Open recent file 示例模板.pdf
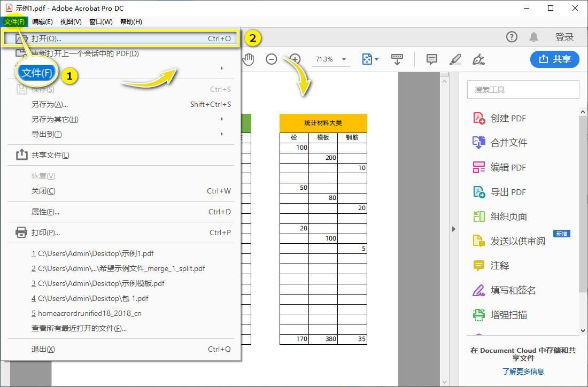Viewport: 588px width, 387px height. pos(121,283)
